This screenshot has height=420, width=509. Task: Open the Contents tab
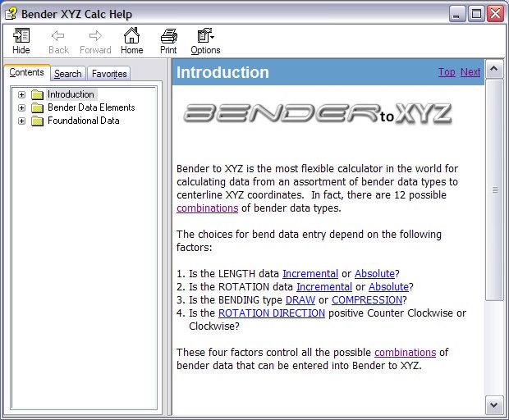[x=26, y=73]
